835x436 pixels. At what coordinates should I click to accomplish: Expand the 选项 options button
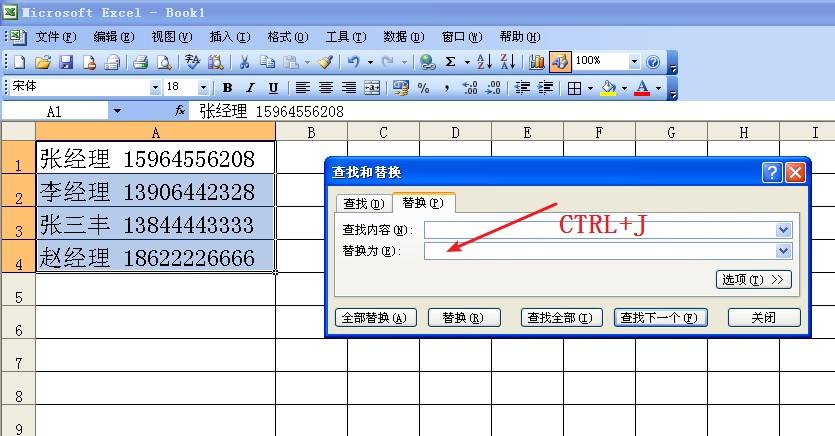754,279
